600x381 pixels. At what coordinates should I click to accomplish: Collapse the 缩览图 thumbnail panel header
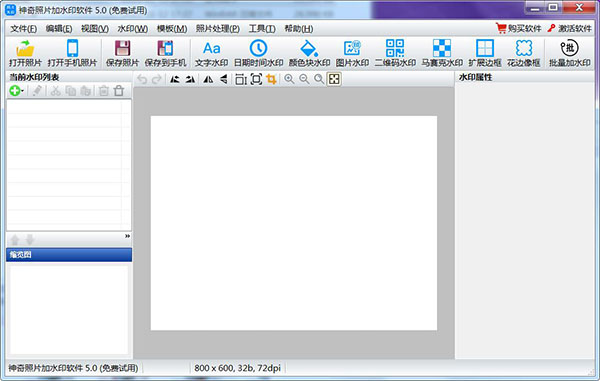69,255
